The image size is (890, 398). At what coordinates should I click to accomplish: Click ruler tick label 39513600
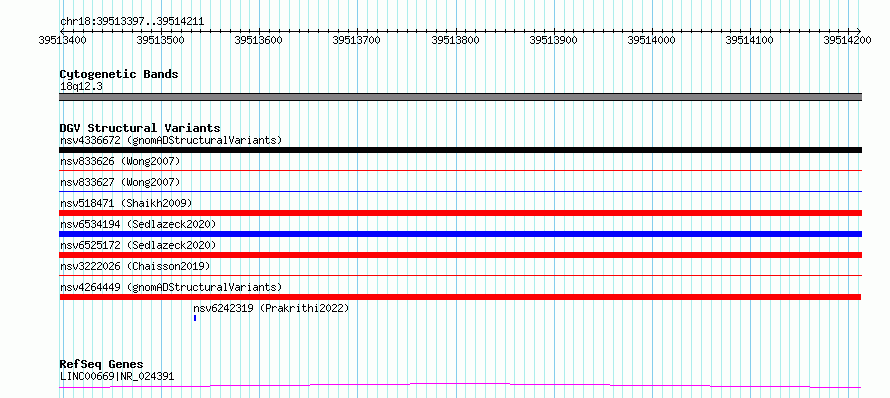pyautogui.click(x=258, y=40)
